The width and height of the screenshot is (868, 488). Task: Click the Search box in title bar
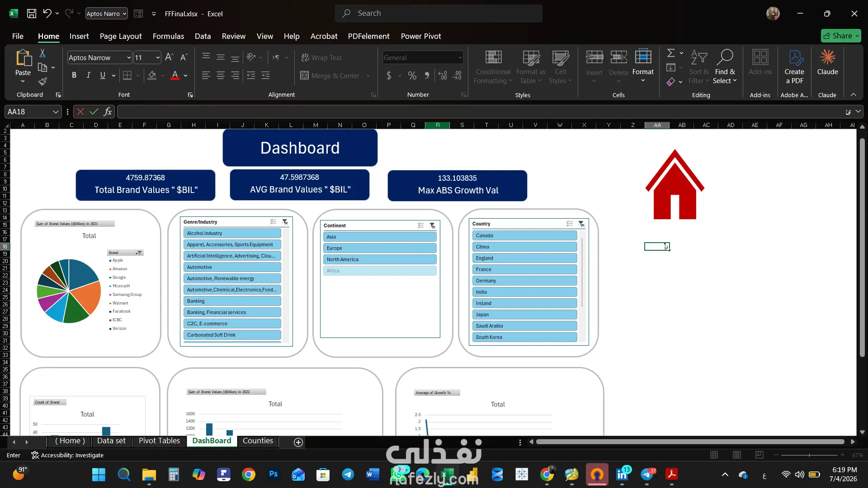tap(439, 14)
